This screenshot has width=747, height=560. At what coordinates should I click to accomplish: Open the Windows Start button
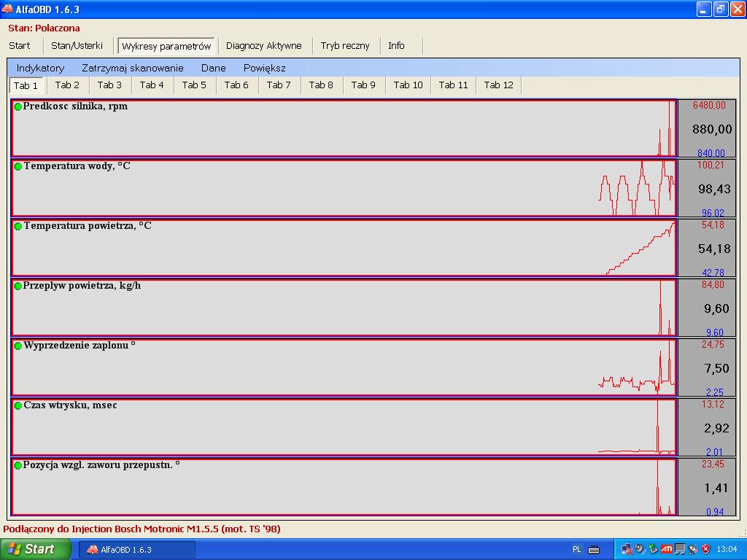pyautogui.click(x=36, y=549)
